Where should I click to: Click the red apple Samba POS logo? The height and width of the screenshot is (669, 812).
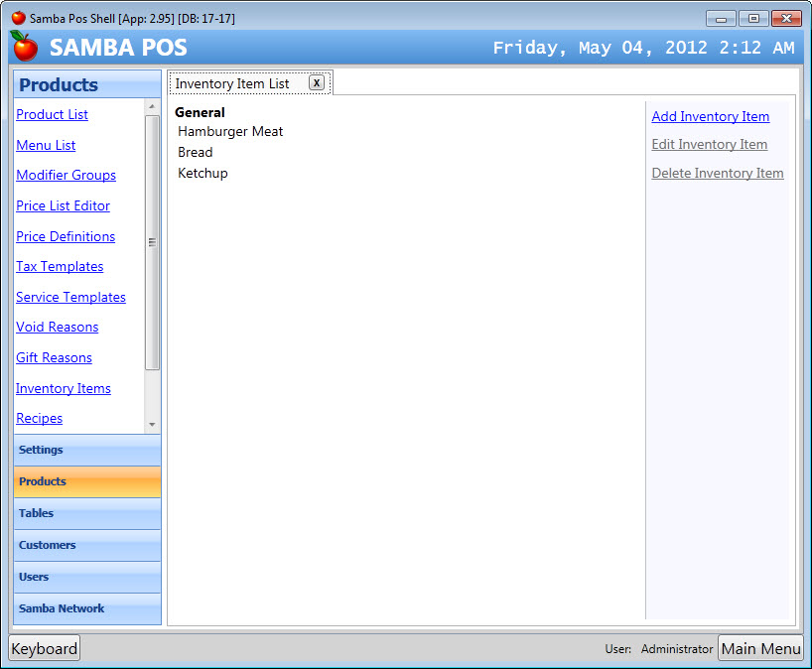pyautogui.click(x=25, y=46)
